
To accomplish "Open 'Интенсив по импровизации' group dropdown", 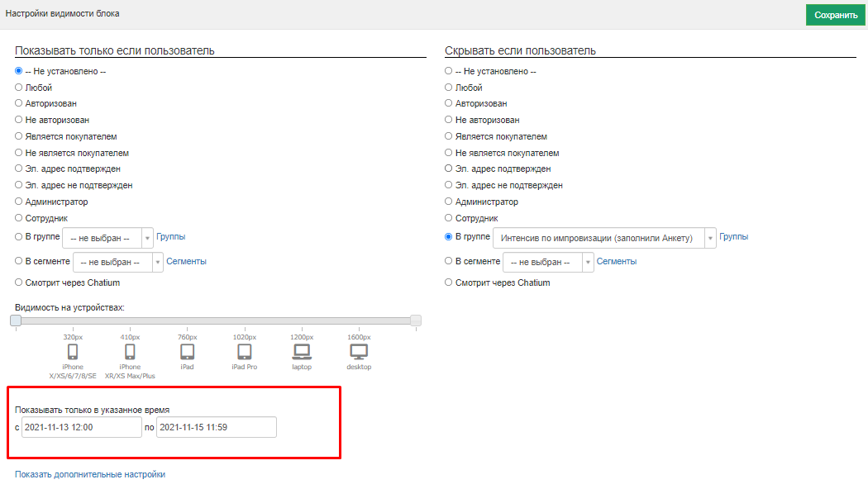I will (x=604, y=238).
